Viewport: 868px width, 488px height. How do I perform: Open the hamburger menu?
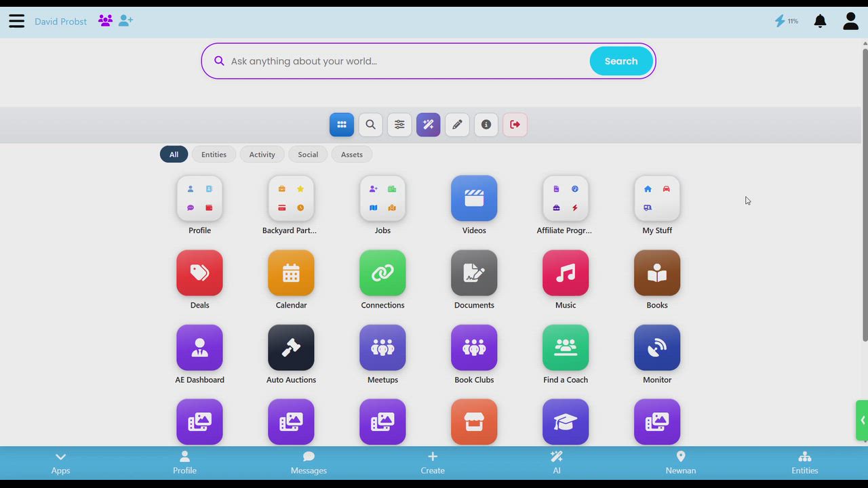pyautogui.click(x=16, y=21)
